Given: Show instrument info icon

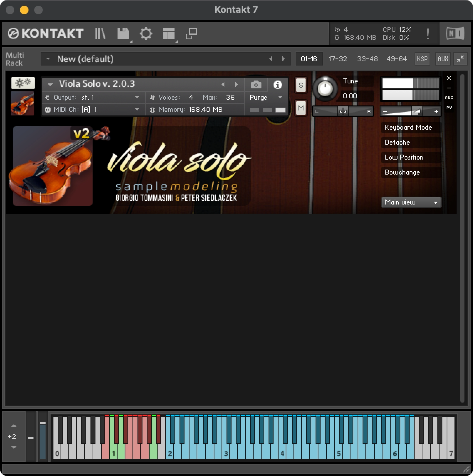Looking at the screenshot, I should (277, 85).
